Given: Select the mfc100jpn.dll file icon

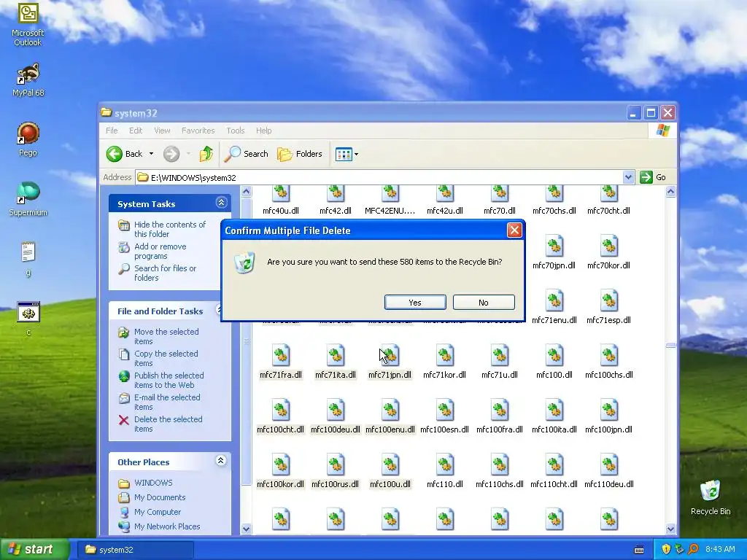Looking at the screenshot, I should pyautogui.click(x=609, y=410).
